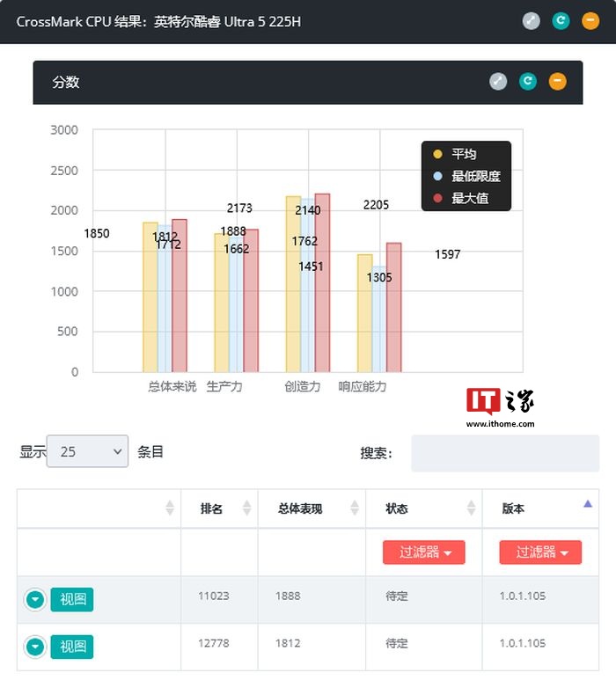
Task: Click the 2205 data label
Action: coord(376,205)
